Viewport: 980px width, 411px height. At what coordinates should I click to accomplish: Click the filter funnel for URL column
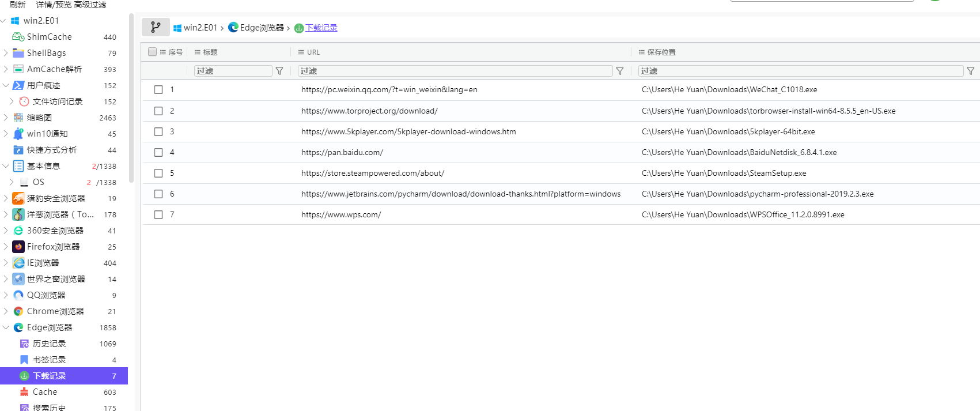620,71
